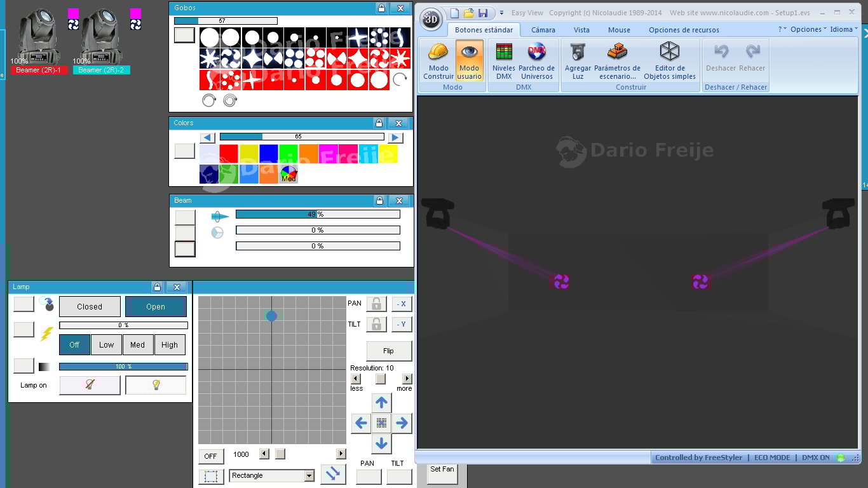Click the 3D application button in Easy View

pyautogui.click(x=432, y=18)
